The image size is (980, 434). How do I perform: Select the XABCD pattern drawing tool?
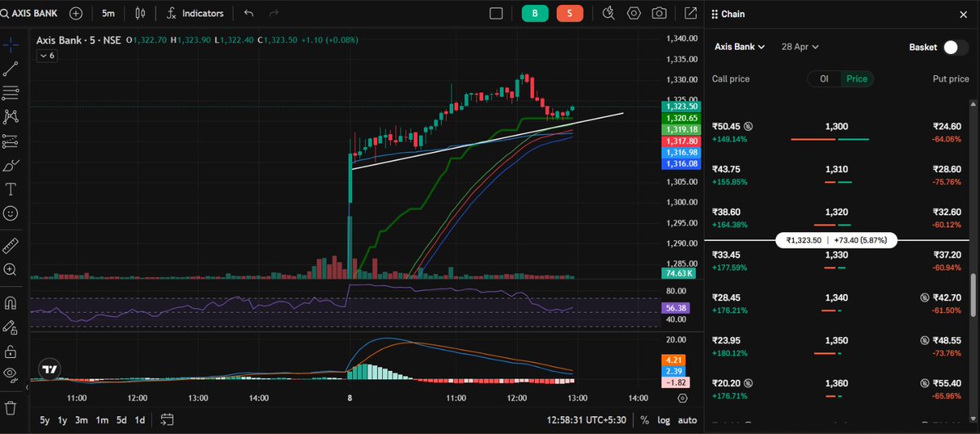point(11,117)
